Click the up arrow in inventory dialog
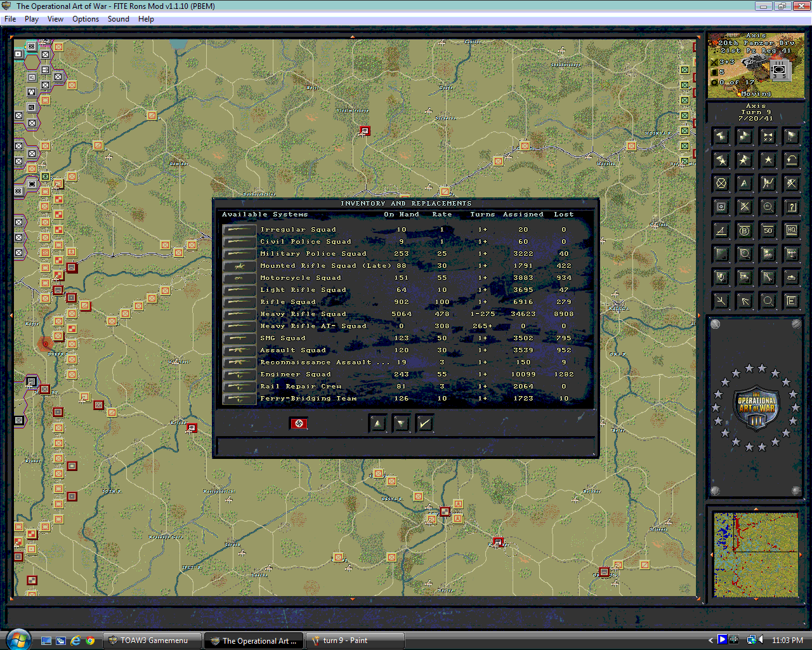The height and width of the screenshot is (650, 812). [377, 423]
